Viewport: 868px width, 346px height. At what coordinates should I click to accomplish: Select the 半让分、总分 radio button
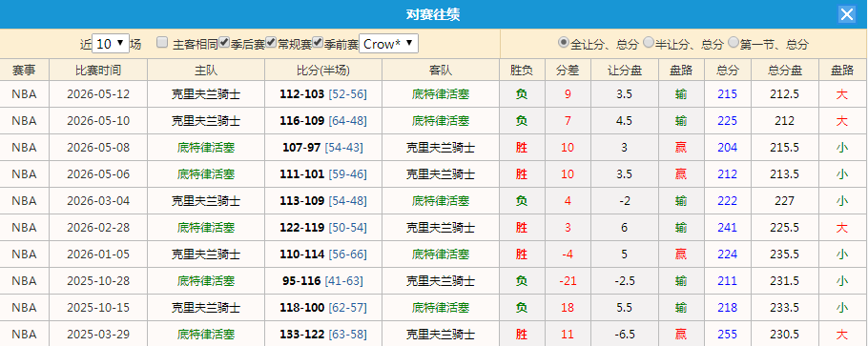(x=649, y=43)
